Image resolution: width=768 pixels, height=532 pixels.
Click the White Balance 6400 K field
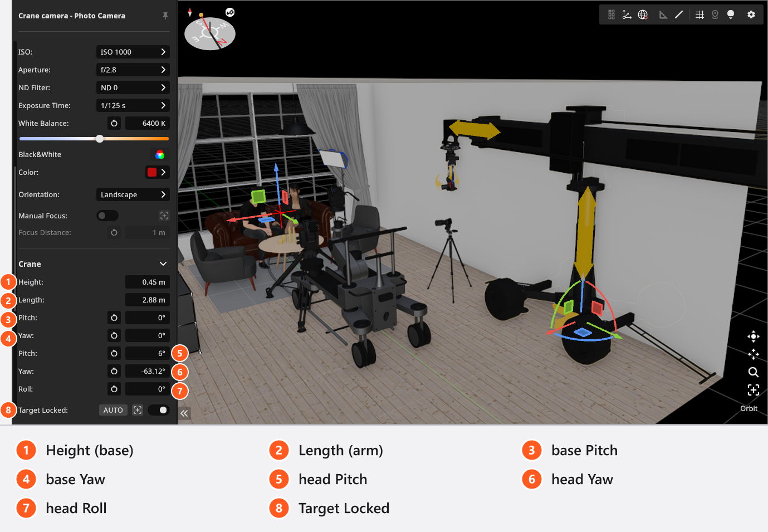click(x=148, y=123)
